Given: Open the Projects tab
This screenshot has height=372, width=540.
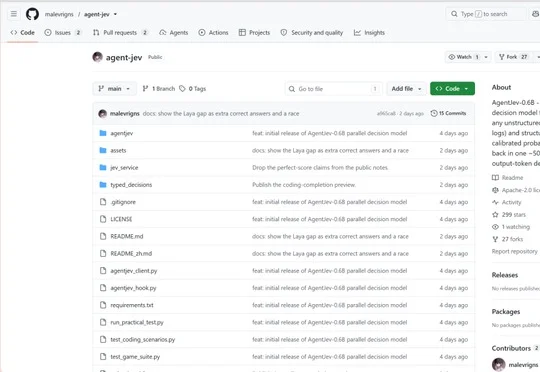Looking at the screenshot, I should click(x=254, y=33).
